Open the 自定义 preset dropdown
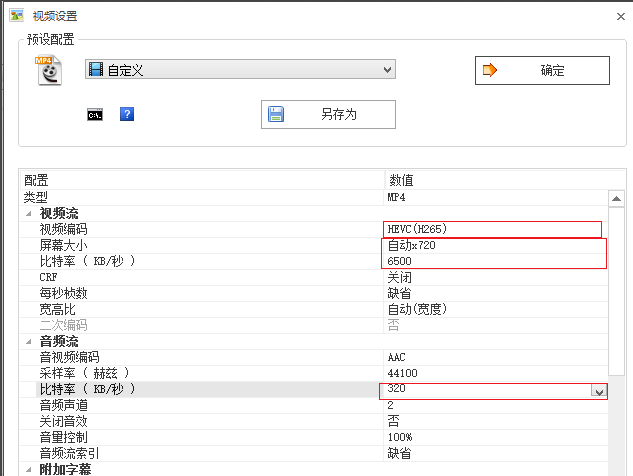 pyautogui.click(x=240, y=69)
